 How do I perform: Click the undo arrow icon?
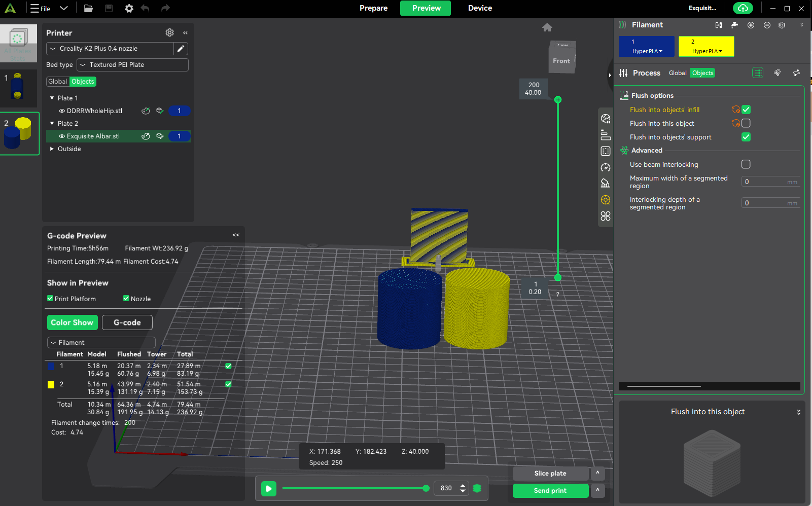pos(146,8)
